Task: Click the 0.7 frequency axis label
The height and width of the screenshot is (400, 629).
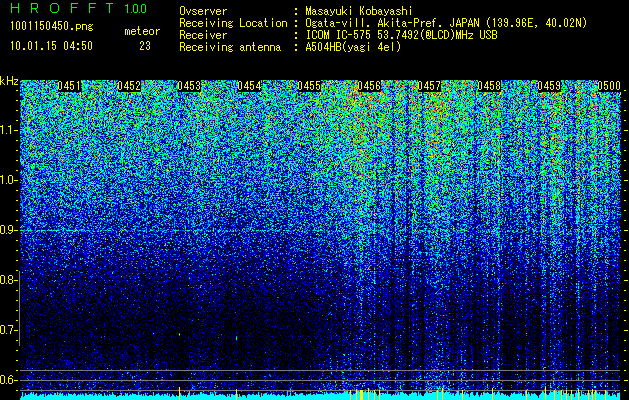Action: pos(6,330)
